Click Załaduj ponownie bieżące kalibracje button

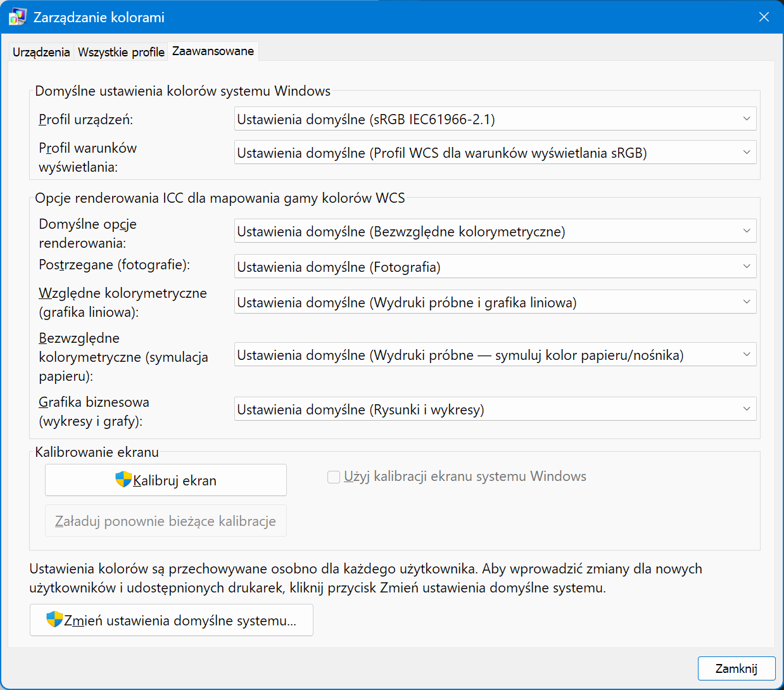(166, 521)
